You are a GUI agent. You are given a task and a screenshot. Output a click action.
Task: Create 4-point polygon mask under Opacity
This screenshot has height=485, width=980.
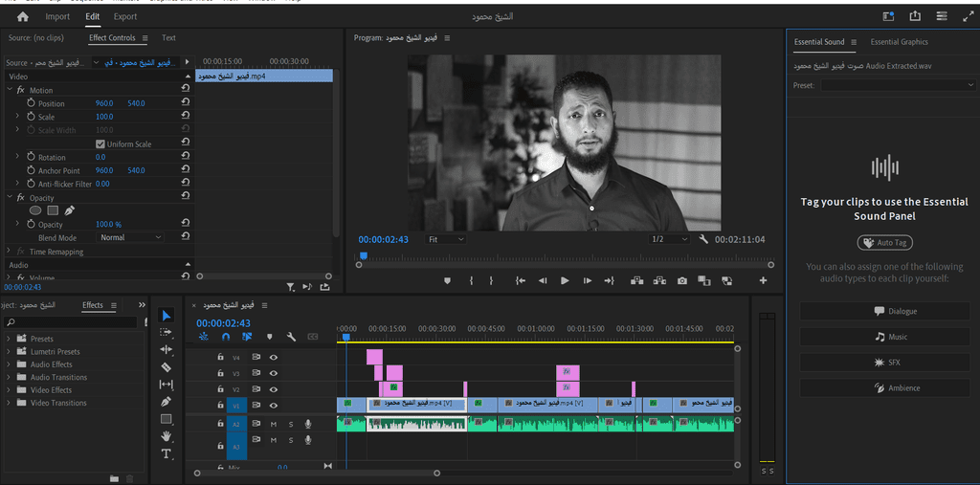[x=54, y=210]
